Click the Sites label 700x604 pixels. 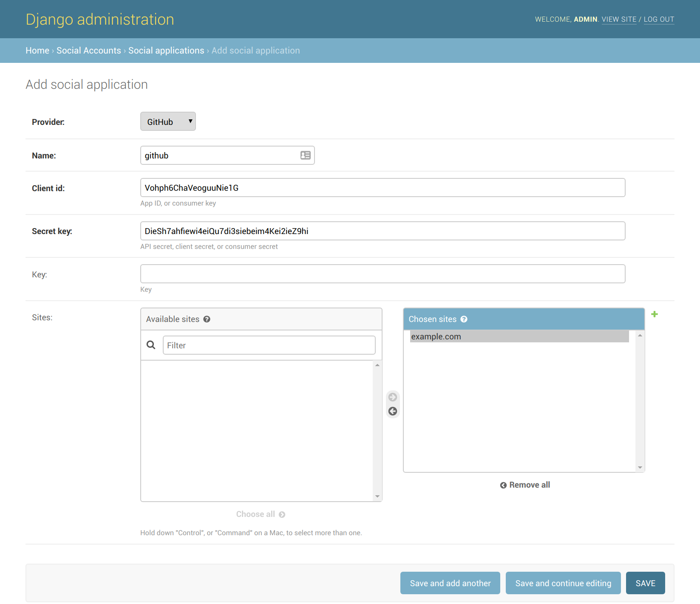[x=42, y=317]
